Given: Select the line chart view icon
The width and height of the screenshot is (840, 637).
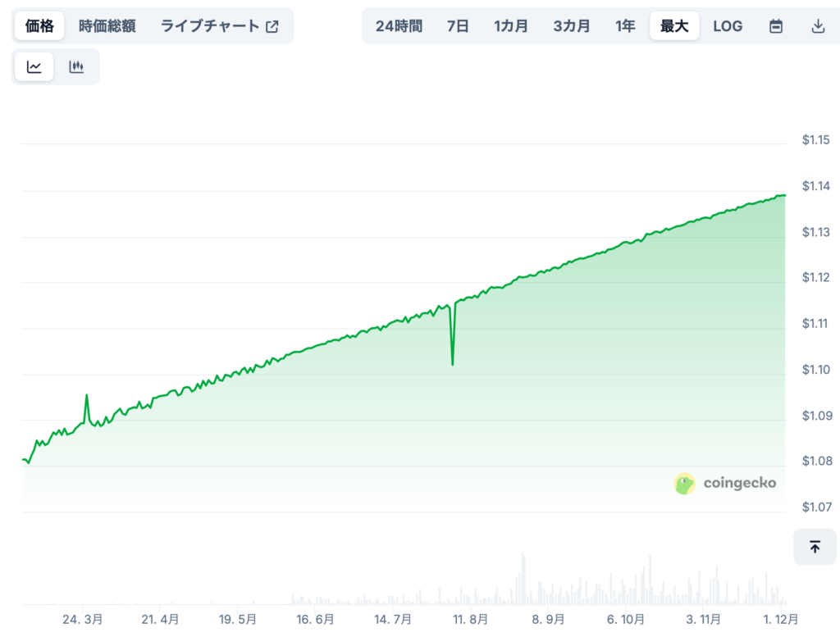Looking at the screenshot, I should [33, 66].
